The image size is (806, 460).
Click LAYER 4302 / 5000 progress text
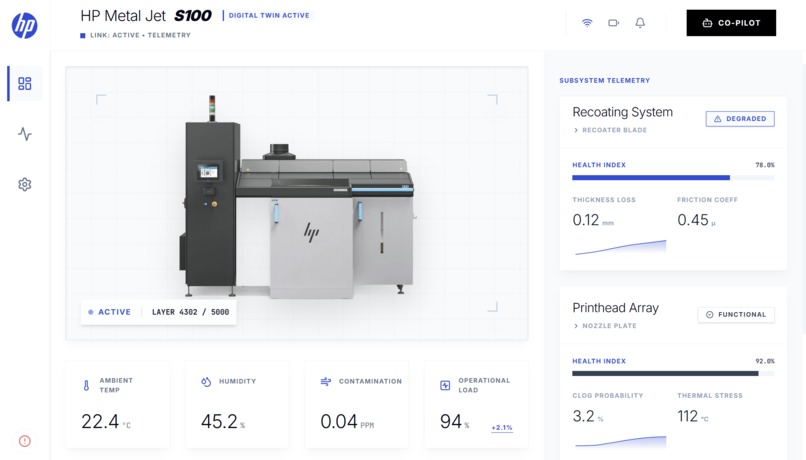(190, 312)
